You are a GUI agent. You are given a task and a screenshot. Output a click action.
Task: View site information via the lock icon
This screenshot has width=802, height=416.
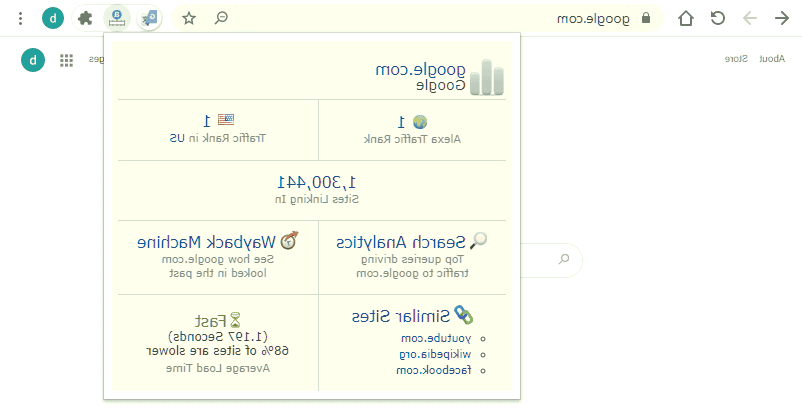click(x=646, y=18)
